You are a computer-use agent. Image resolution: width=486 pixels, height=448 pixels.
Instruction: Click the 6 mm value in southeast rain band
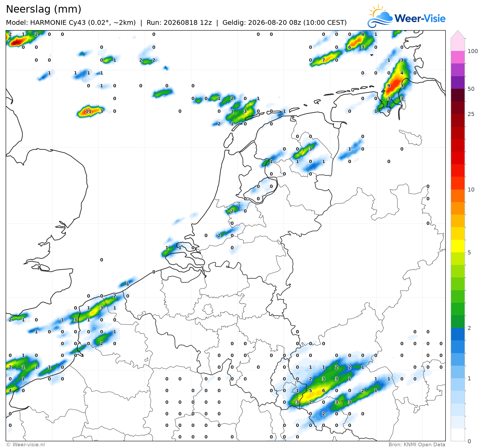pos(323,390)
